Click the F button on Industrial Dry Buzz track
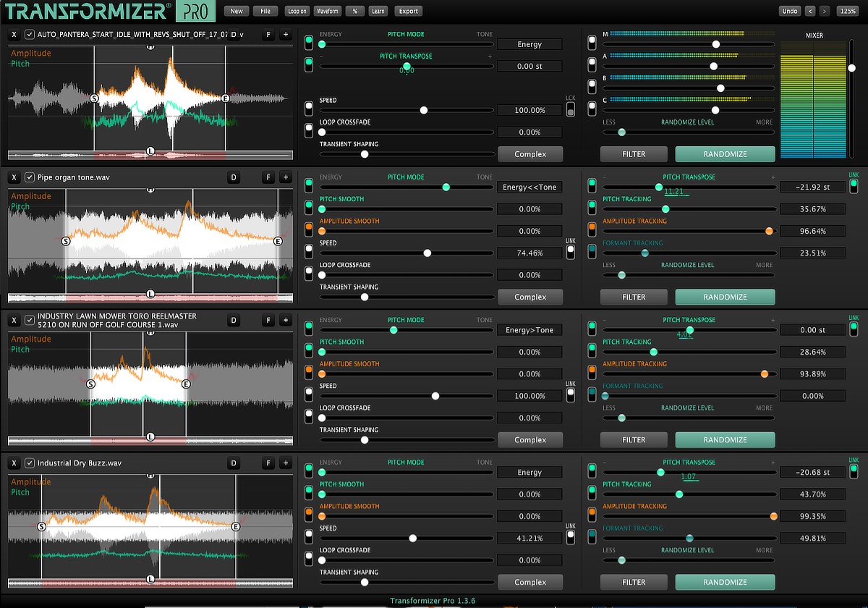The width and height of the screenshot is (868, 608). [268, 463]
